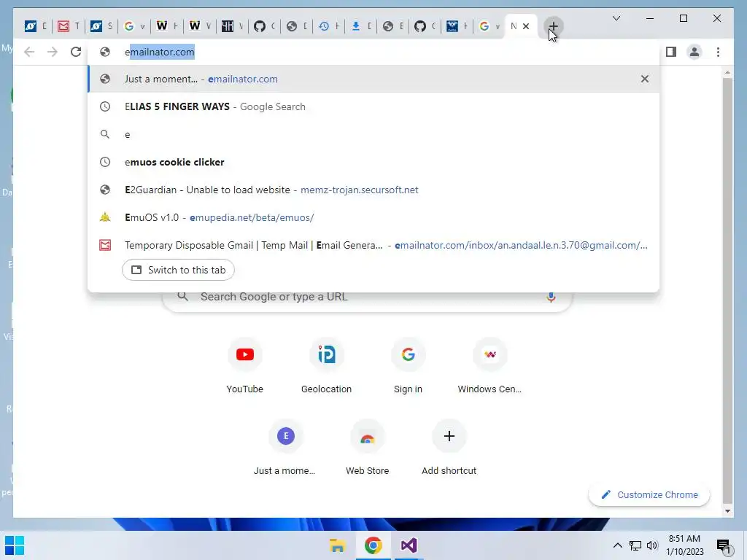Open File Explorer from the taskbar
Viewport: 747px width, 560px height.
337,545
